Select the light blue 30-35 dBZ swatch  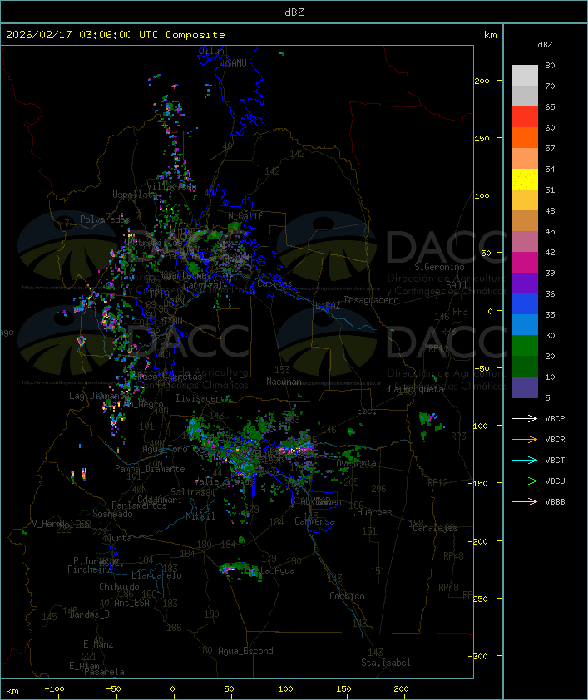525,324
